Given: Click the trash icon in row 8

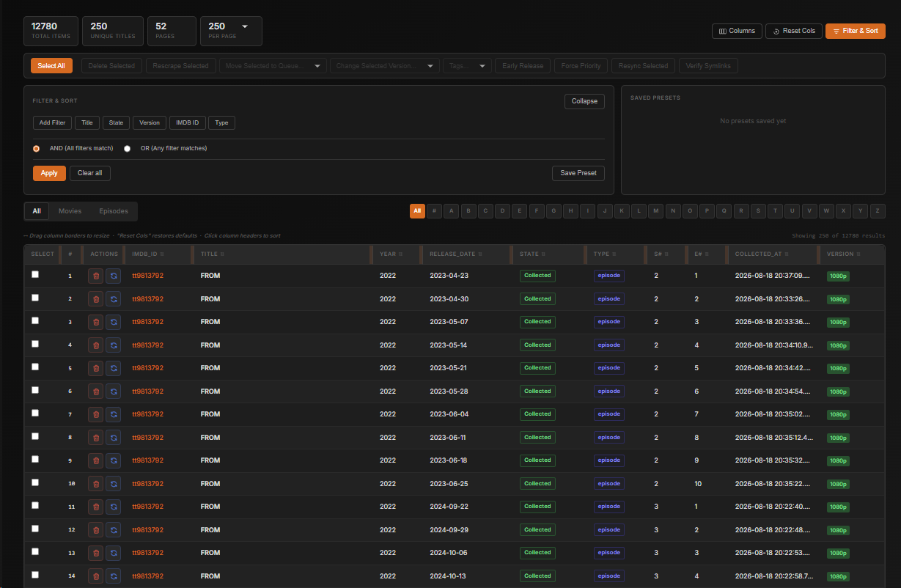Looking at the screenshot, I should point(95,438).
